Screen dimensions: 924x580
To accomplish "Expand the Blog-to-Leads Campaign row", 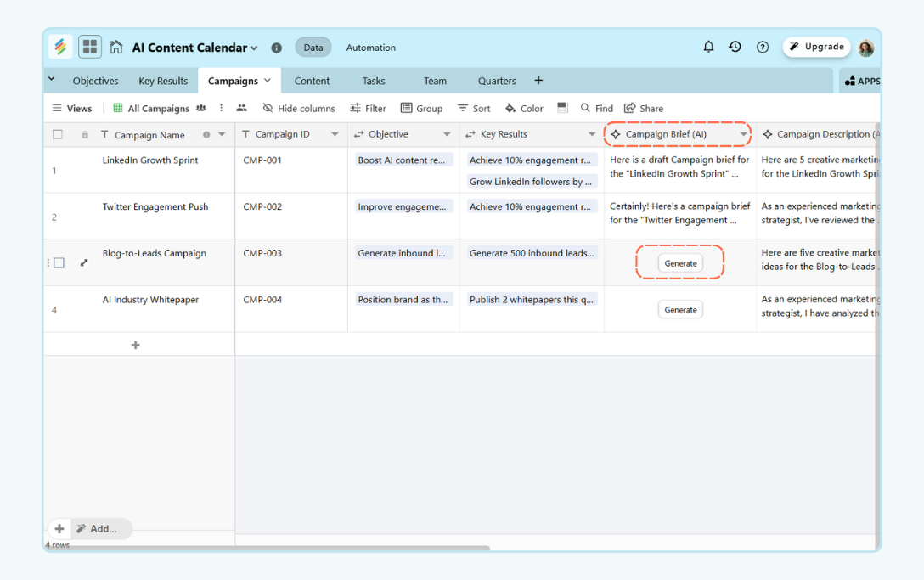I will [x=84, y=263].
